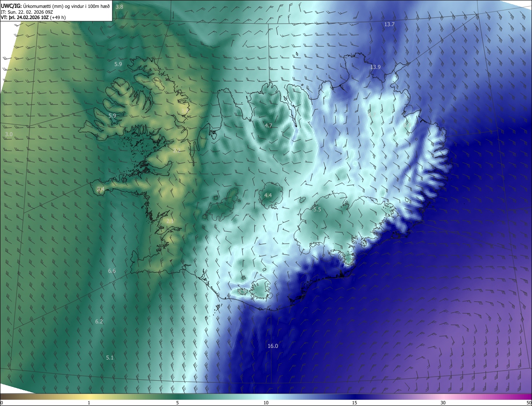
Task: Click the 3.8 precipitable water value
Action: [119, 7]
